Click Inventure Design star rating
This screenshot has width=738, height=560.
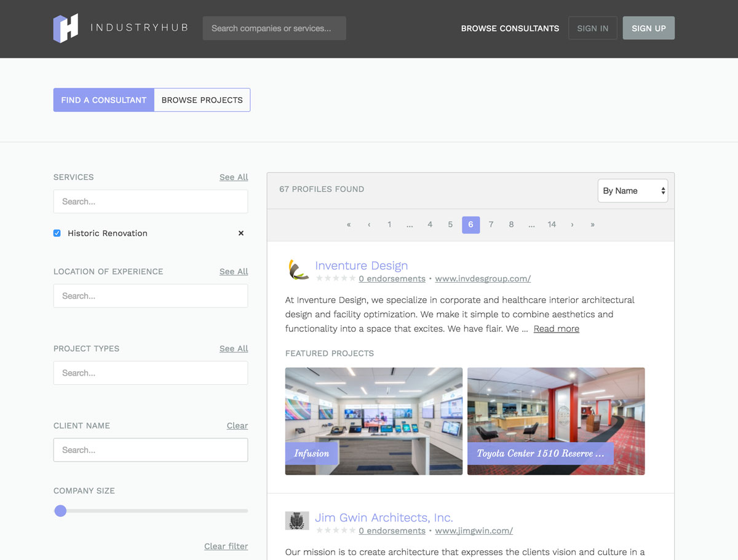tap(335, 278)
